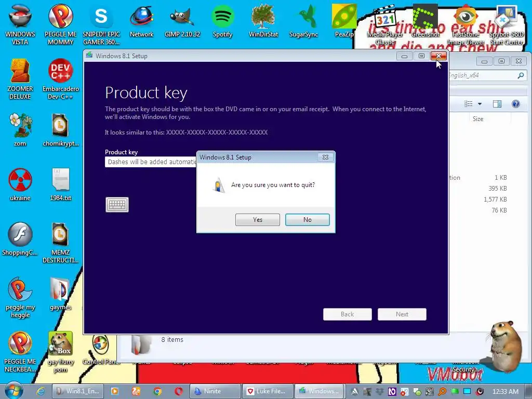Viewport: 532px width, 399px height.
Task: Select the zom desktop icon
Action: point(20,129)
